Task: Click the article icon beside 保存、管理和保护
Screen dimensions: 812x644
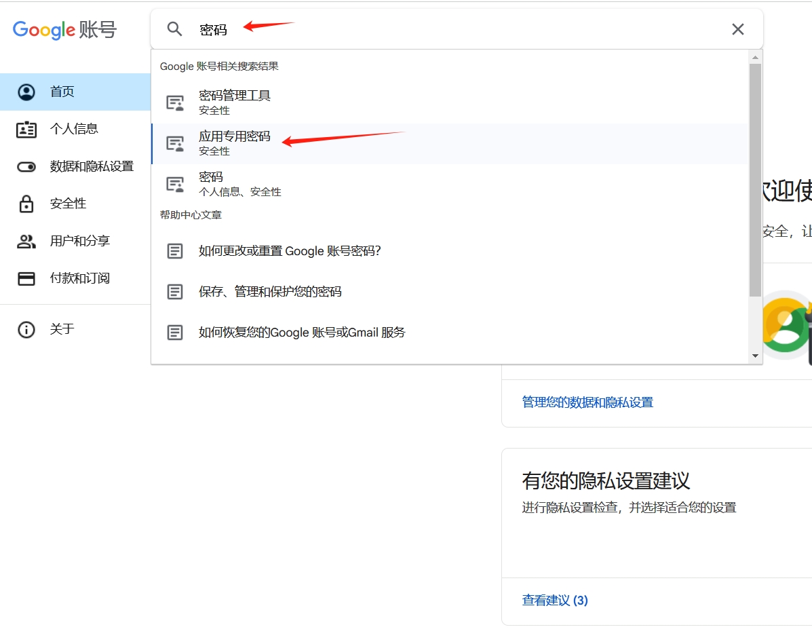Action: (x=175, y=292)
